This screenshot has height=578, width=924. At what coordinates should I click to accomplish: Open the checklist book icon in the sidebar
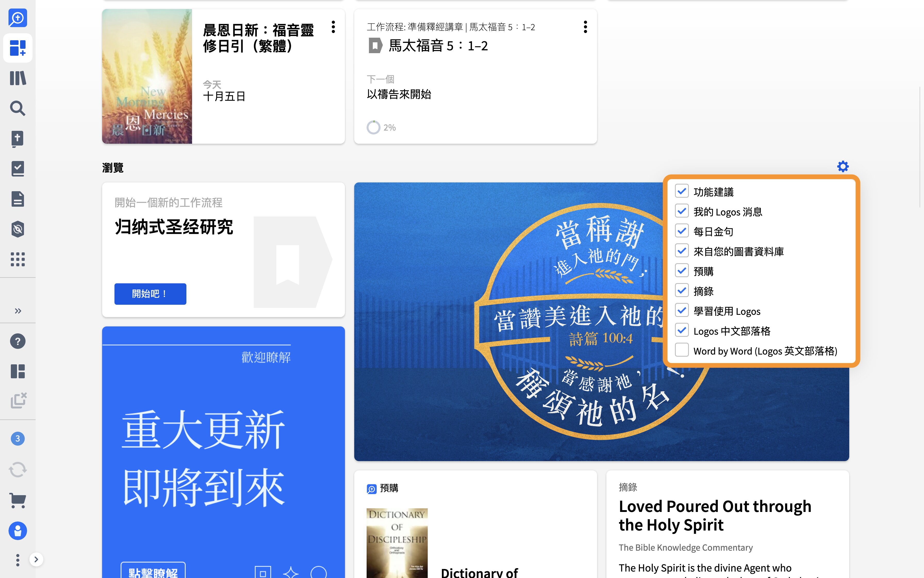tap(18, 168)
